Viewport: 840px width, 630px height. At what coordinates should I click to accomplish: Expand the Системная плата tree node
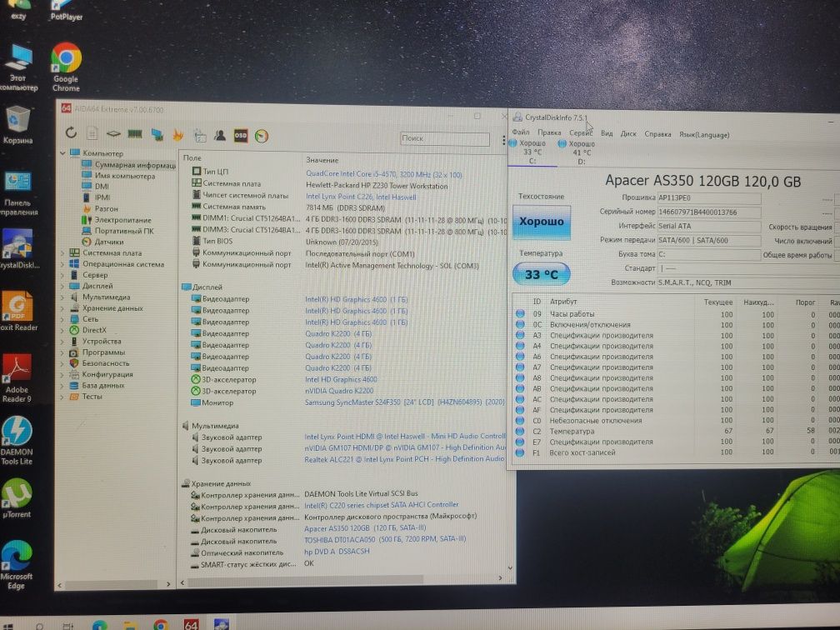point(62,252)
